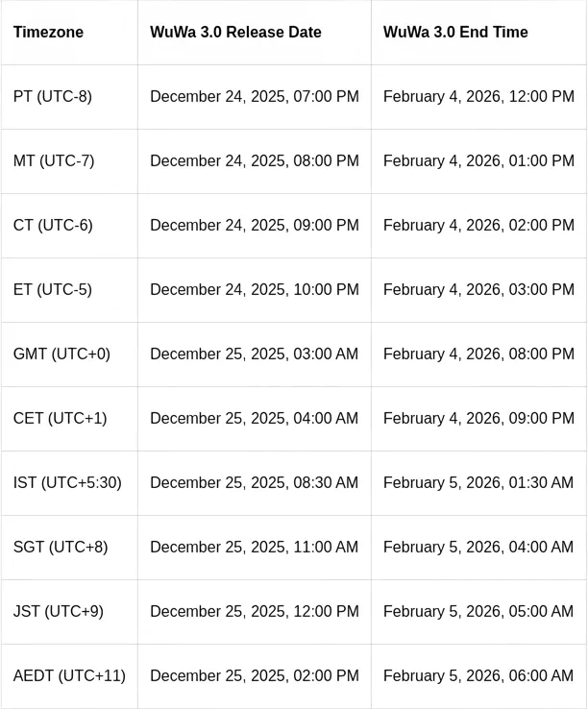Screen dimensions: 588x709
Task: Click the February 5, 2026, 06:00 AM cell
Action: pyautogui.click(x=478, y=675)
